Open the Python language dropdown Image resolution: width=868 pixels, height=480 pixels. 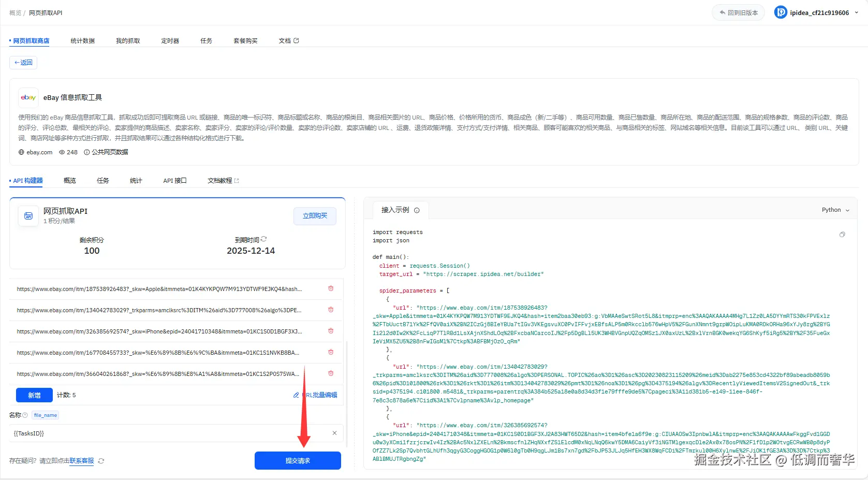[836, 210]
